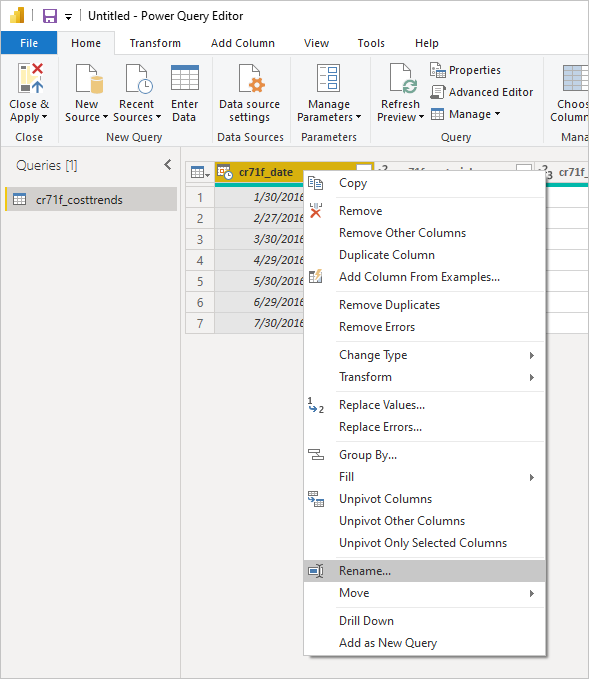Screen dimensions: 589x679
Task: Open the Help tab
Action: click(427, 43)
